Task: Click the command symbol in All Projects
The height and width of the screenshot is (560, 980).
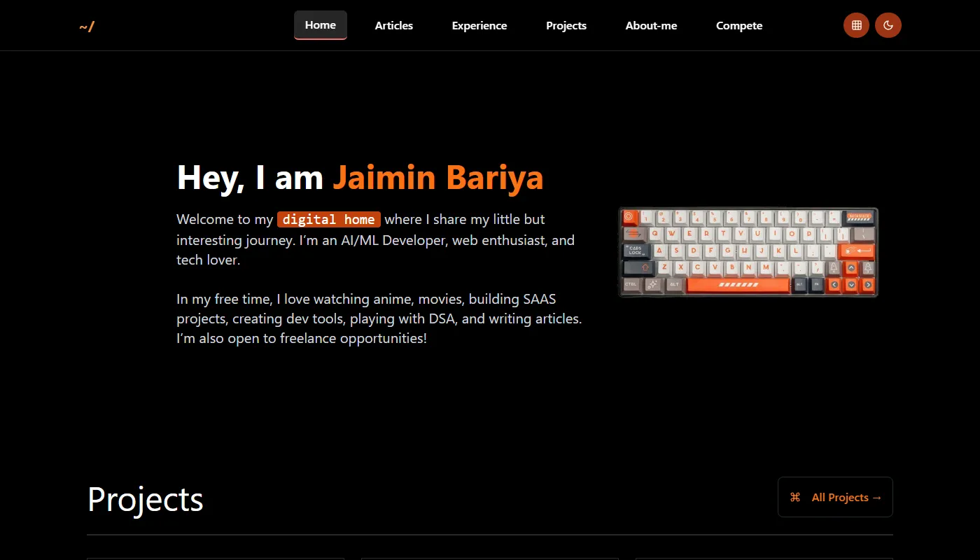Action: (x=794, y=497)
